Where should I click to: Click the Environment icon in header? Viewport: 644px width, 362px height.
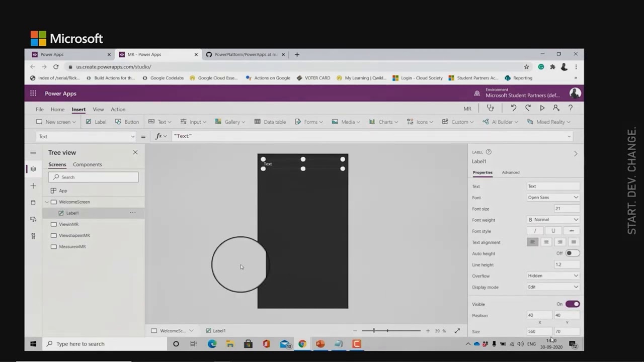point(477,93)
